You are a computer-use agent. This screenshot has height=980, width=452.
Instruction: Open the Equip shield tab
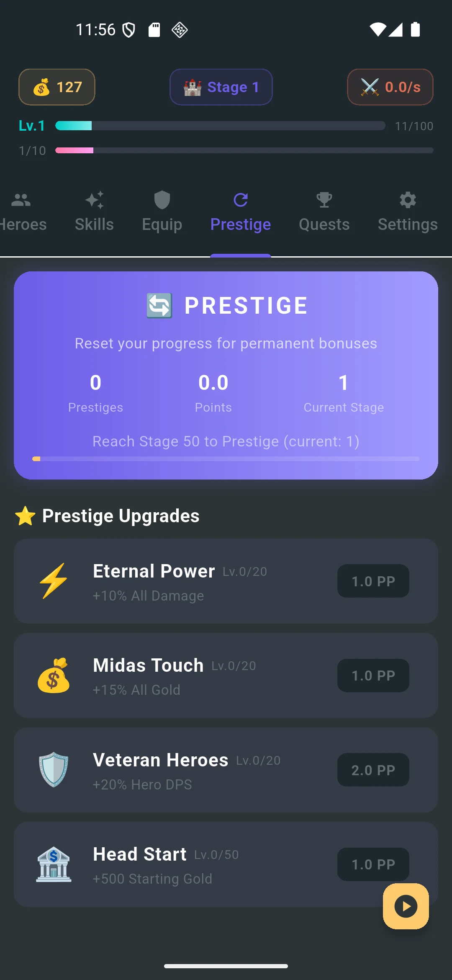[x=162, y=212]
